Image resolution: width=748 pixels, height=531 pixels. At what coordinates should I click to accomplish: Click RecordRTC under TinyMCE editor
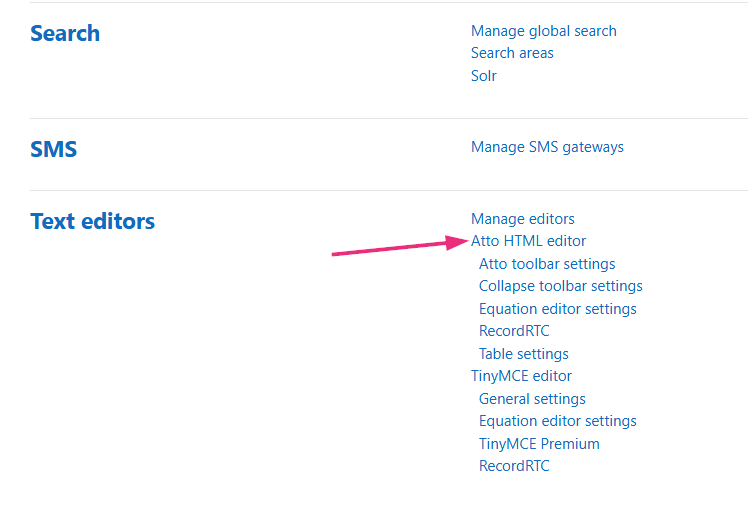click(x=514, y=466)
